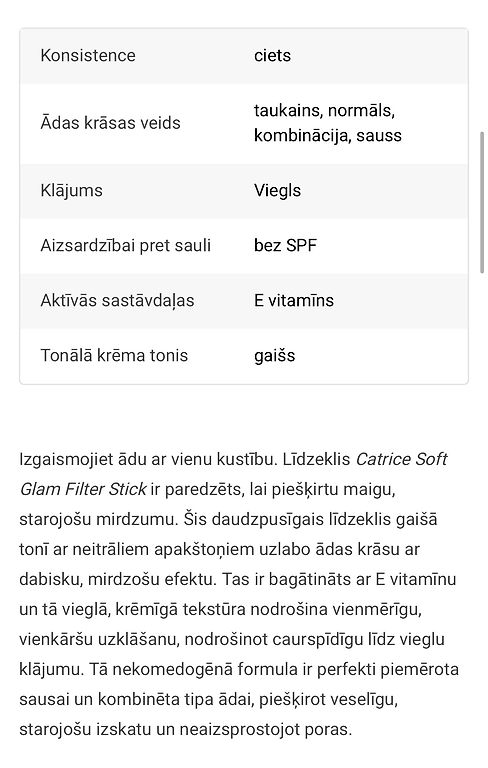Select the 'bez SPF' value
Image resolution: width=488 pixels, height=768 pixels.
(x=285, y=245)
